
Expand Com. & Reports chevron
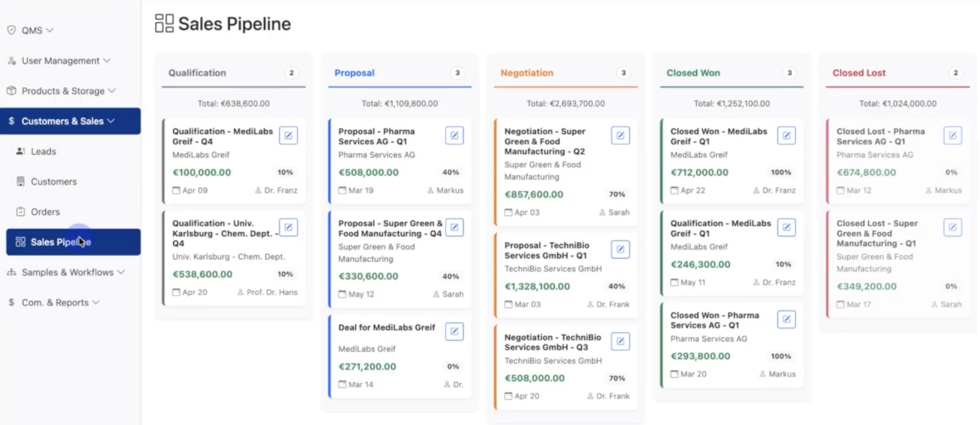[x=96, y=302]
